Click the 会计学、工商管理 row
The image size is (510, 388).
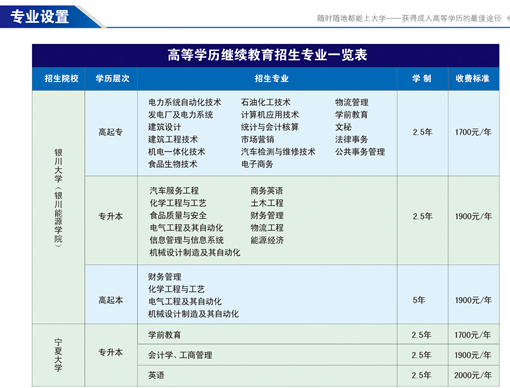[x=267, y=355]
